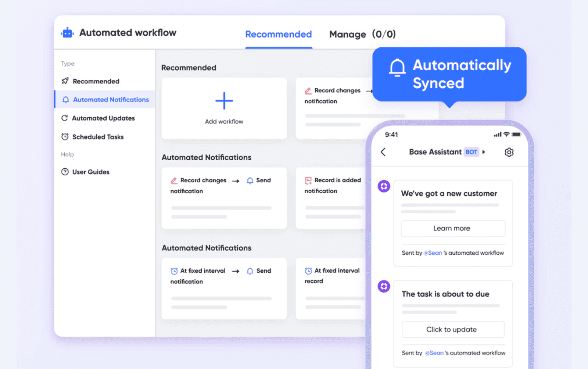The image size is (588, 369).
Task: Expand Base Assistant details with the right chevron
Action: click(484, 152)
